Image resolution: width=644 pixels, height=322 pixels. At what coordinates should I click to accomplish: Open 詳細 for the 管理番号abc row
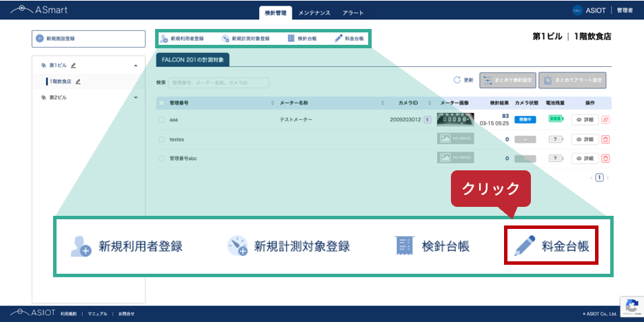click(x=585, y=158)
